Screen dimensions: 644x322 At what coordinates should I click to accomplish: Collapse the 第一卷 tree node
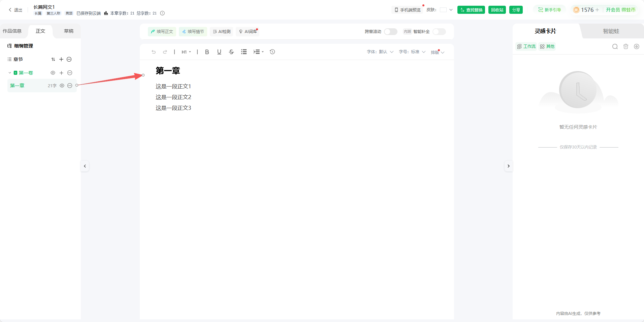pyautogui.click(x=10, y=73)
